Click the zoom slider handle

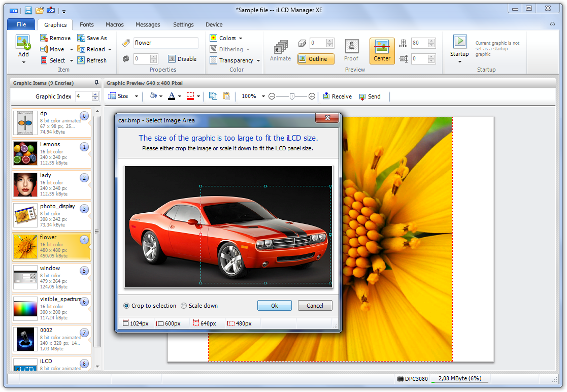click(x=292, y=96)
